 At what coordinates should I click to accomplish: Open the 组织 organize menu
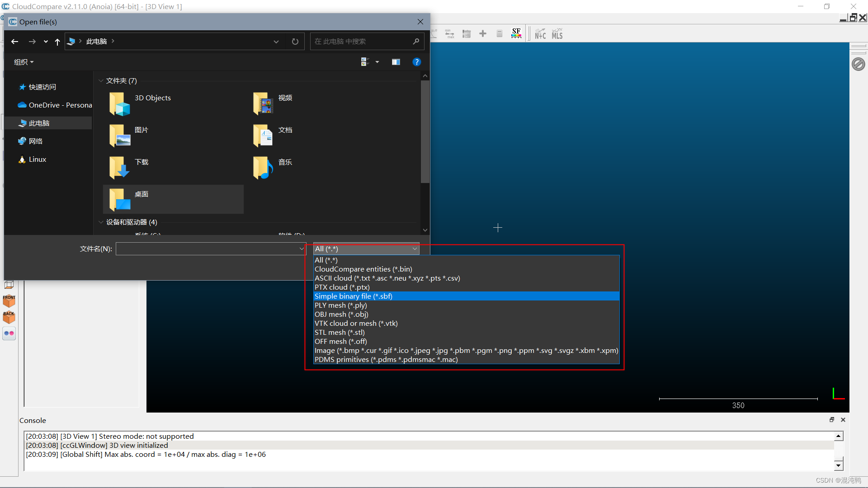[24, 62]
